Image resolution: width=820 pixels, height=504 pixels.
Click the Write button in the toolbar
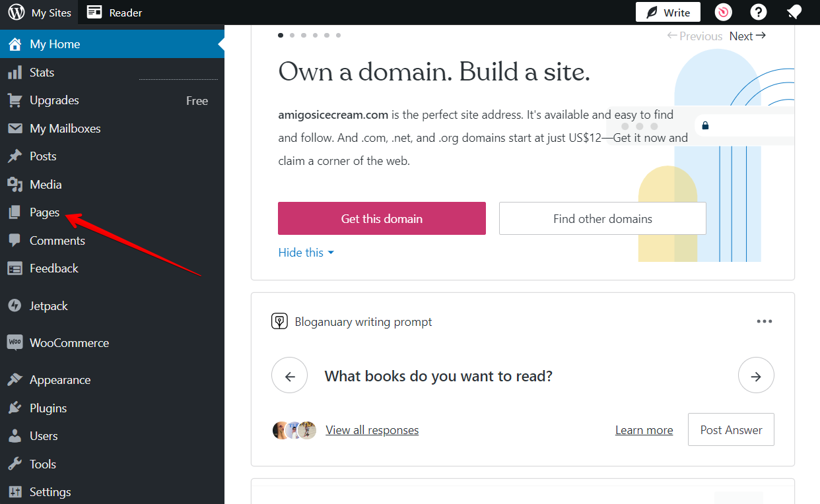(667, 12)
